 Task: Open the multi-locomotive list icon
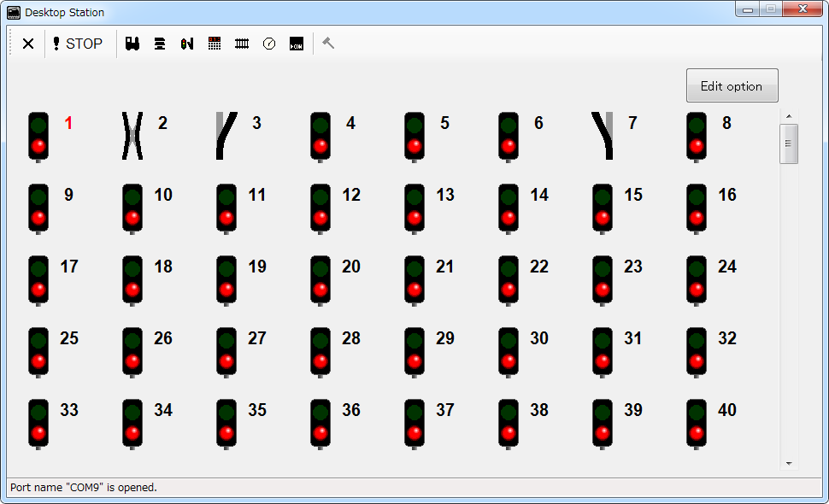[x=160, y=44]
